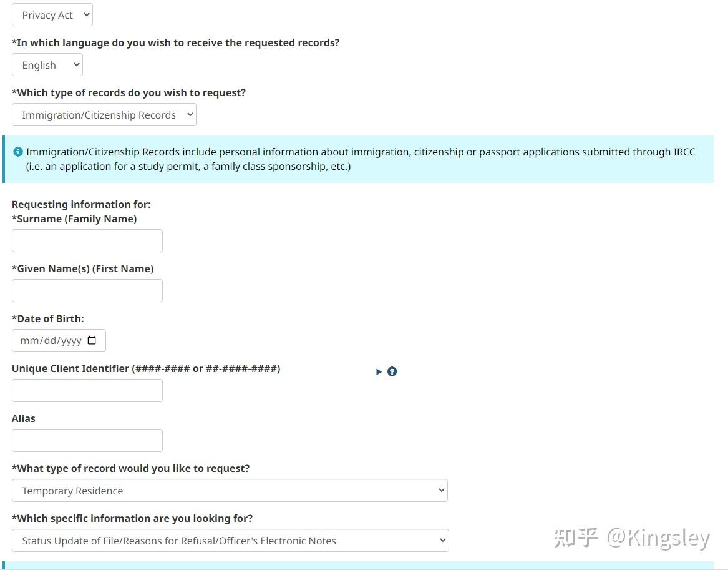Open the English language dropdown
This screenshot has height=570, width=728.
[47, 65]
